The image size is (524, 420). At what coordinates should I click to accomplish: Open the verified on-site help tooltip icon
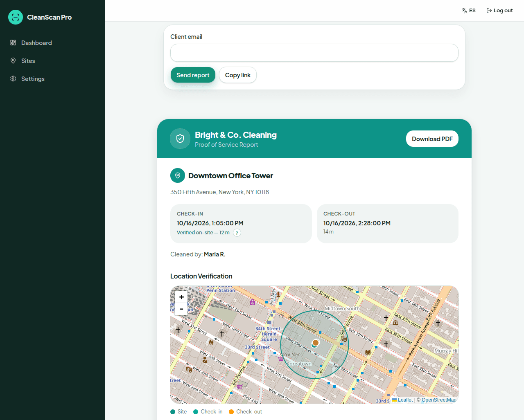point(237,233)
